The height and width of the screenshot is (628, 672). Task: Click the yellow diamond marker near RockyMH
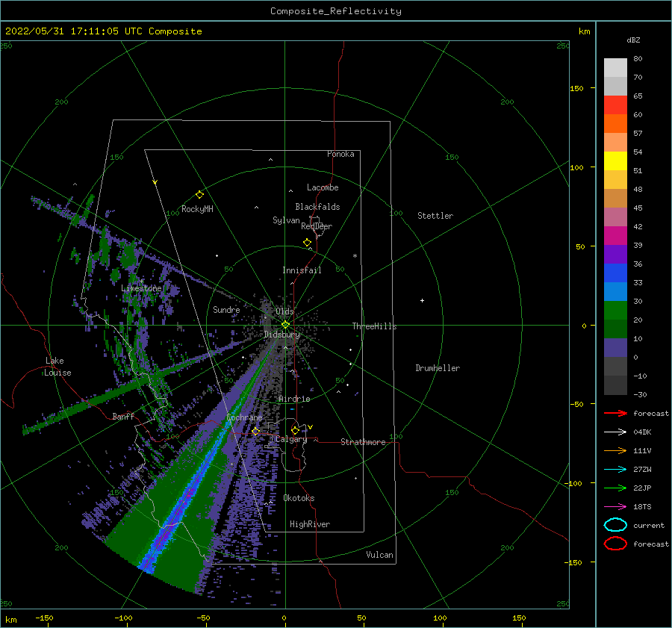199,195
